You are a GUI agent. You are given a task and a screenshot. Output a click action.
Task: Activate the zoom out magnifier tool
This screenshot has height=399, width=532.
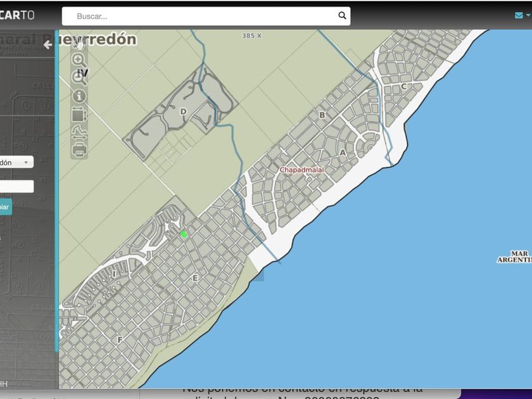point(79,78)
